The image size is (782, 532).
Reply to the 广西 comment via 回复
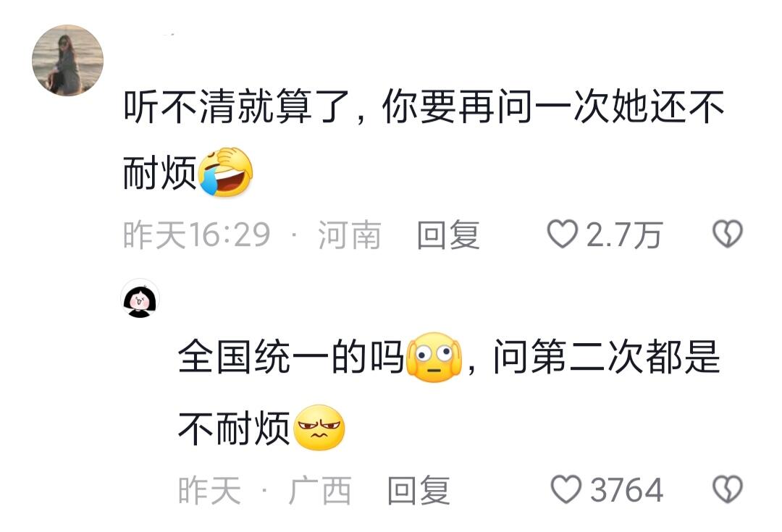click(419, 490)
